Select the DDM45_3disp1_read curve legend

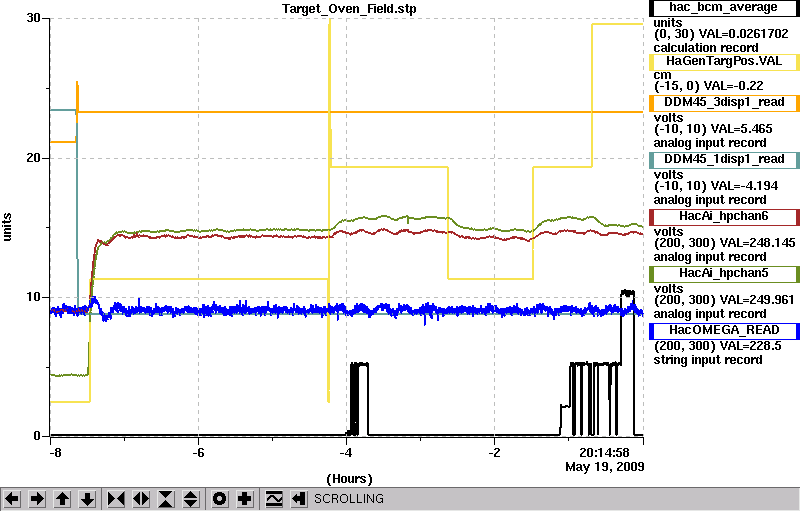(723, 102)
